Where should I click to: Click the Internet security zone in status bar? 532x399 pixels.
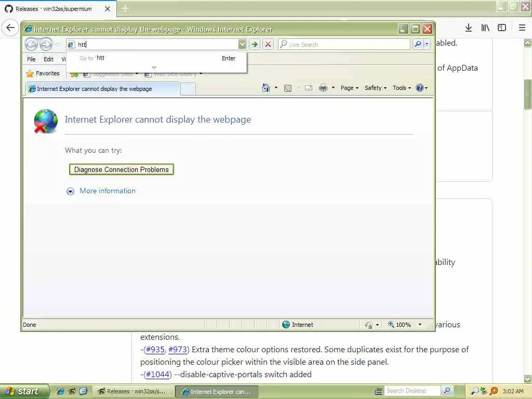click(298, 325)
